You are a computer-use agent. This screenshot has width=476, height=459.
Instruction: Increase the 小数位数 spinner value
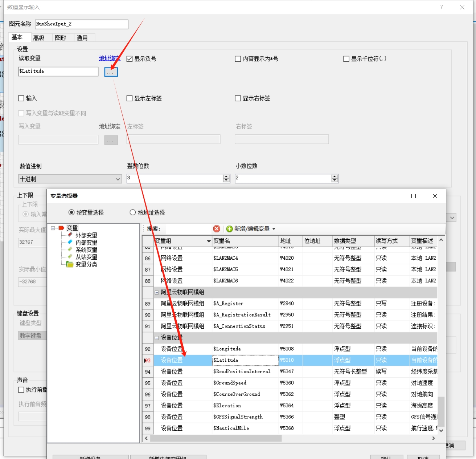coord(335,176)
